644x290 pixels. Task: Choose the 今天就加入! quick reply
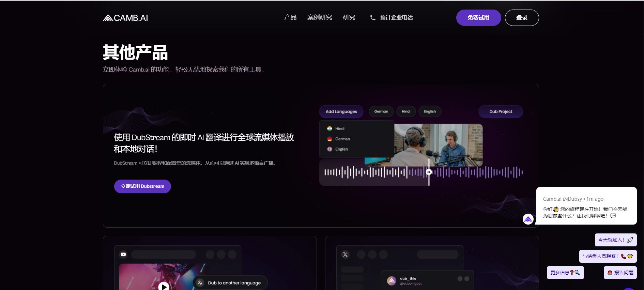616,240
